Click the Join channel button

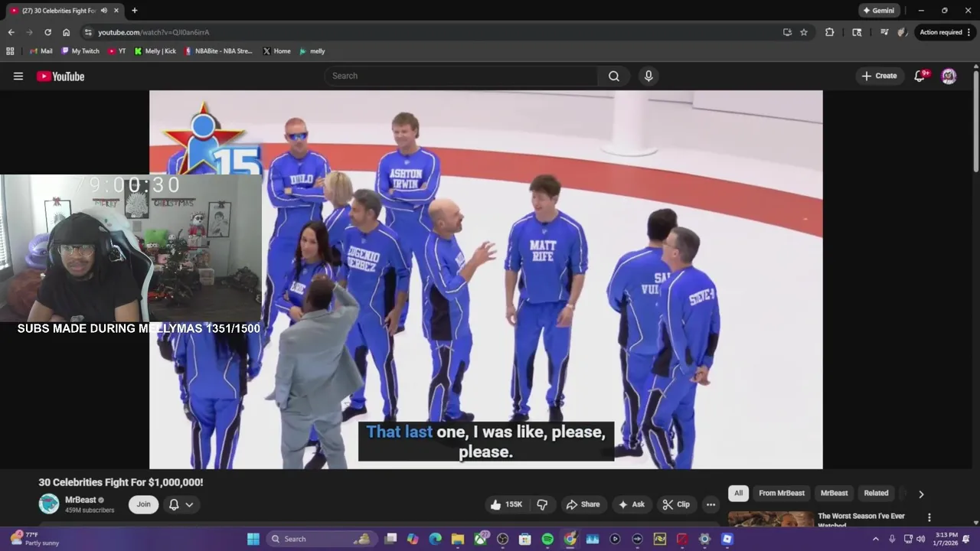click(x=143, y=504)
